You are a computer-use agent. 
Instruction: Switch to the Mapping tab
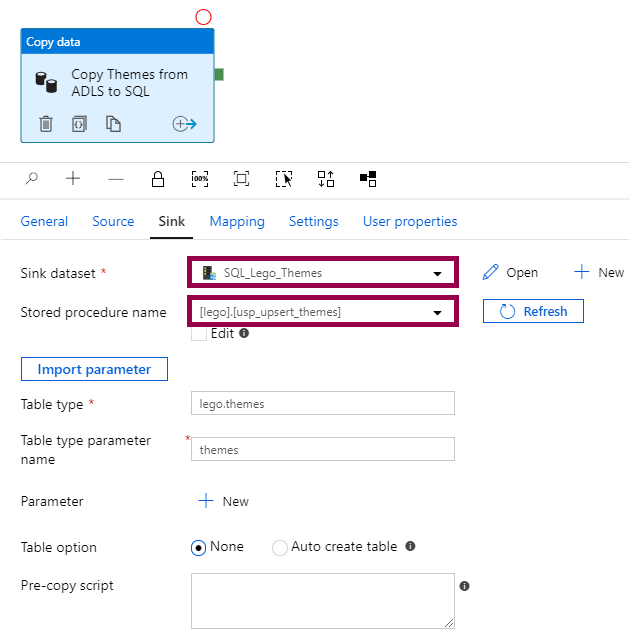[x=237, y=222]
